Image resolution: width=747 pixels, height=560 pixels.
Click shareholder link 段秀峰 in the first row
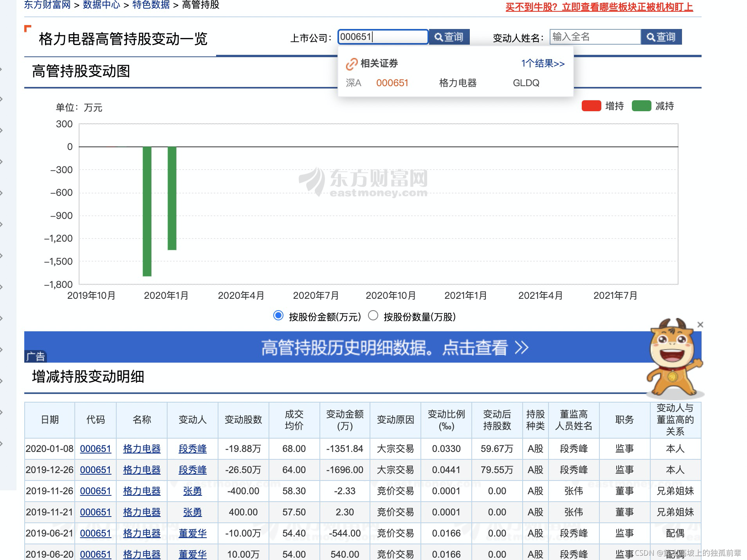pyautogui.click(x=192, y=449)
